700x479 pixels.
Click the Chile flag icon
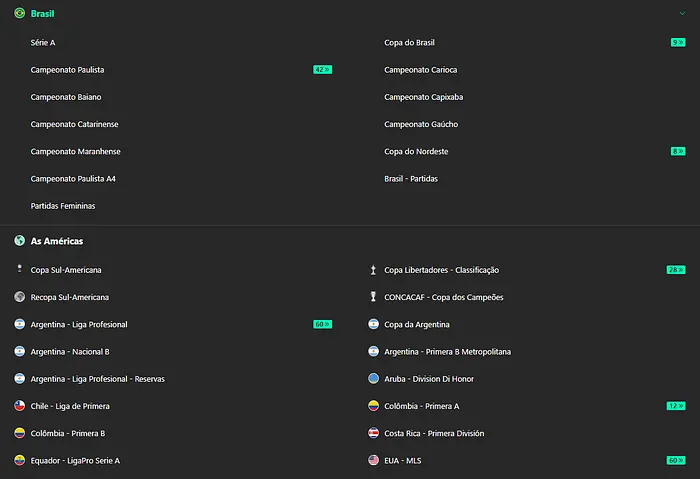(x=19, y=406)
